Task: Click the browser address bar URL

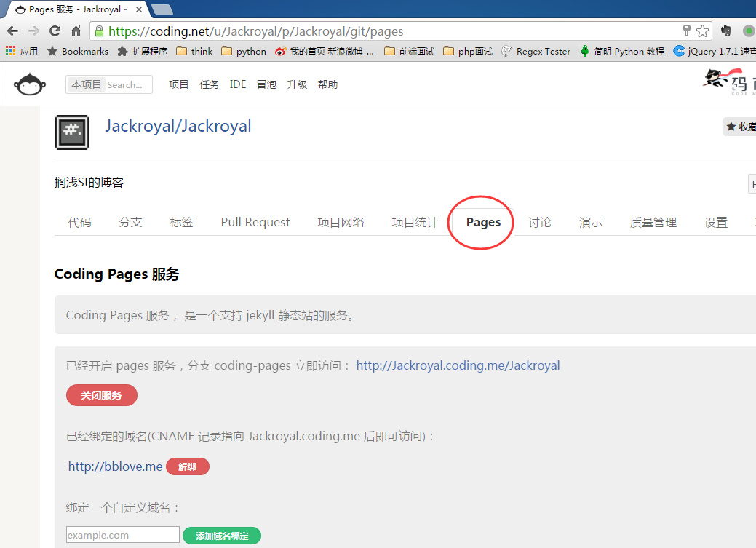Action: 255,31
